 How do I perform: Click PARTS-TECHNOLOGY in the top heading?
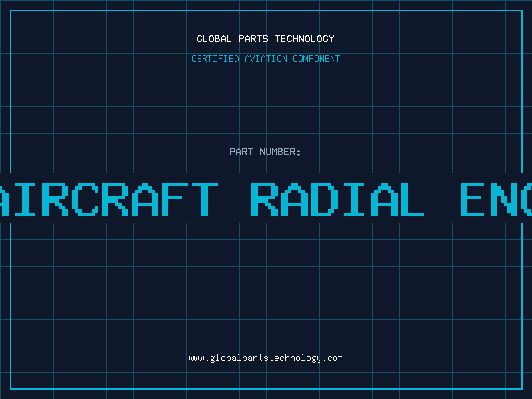(x=286, y=39)
